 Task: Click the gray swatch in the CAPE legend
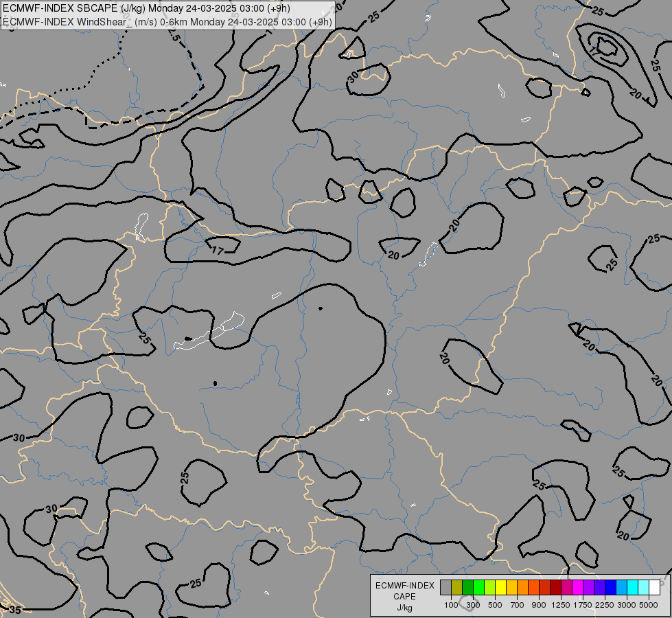coord(445,587)
